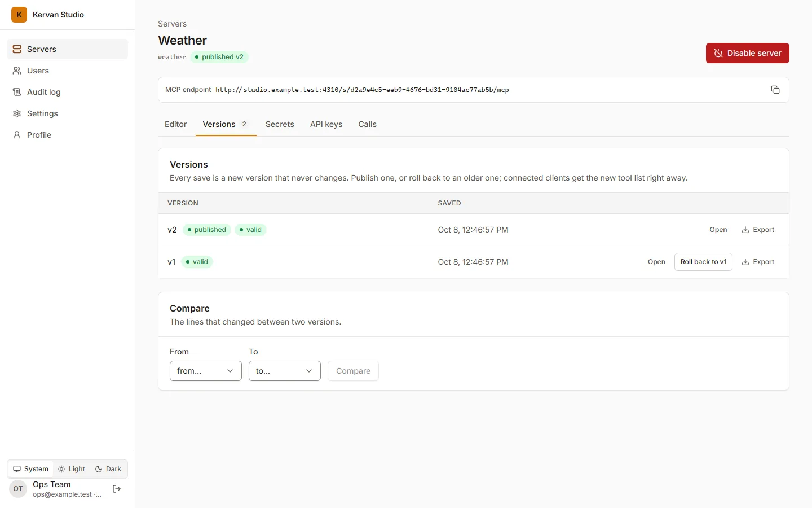Open version v1
The image size is (812, 508).
[656, 262]
